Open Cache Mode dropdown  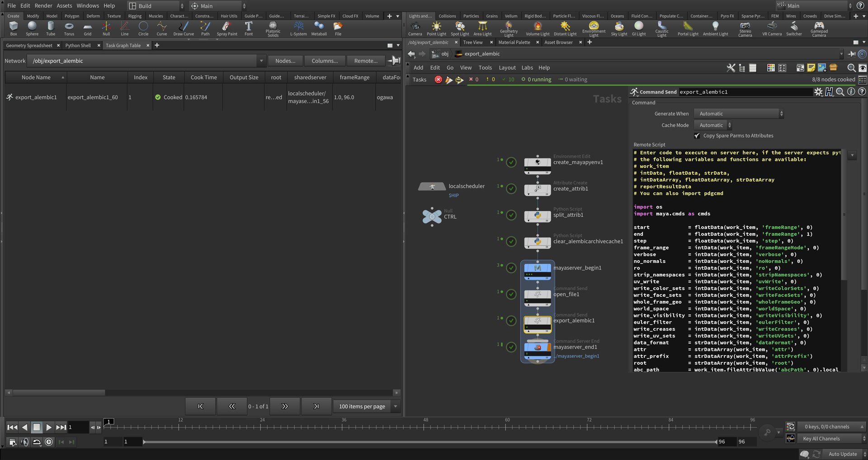[x=713, y=125]
